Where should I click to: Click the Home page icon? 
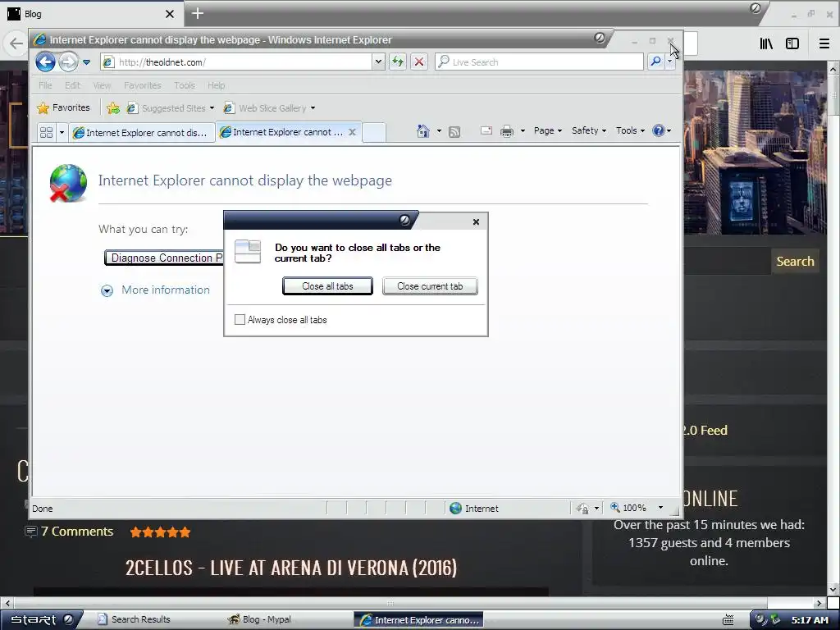click(x=423, y=130)
